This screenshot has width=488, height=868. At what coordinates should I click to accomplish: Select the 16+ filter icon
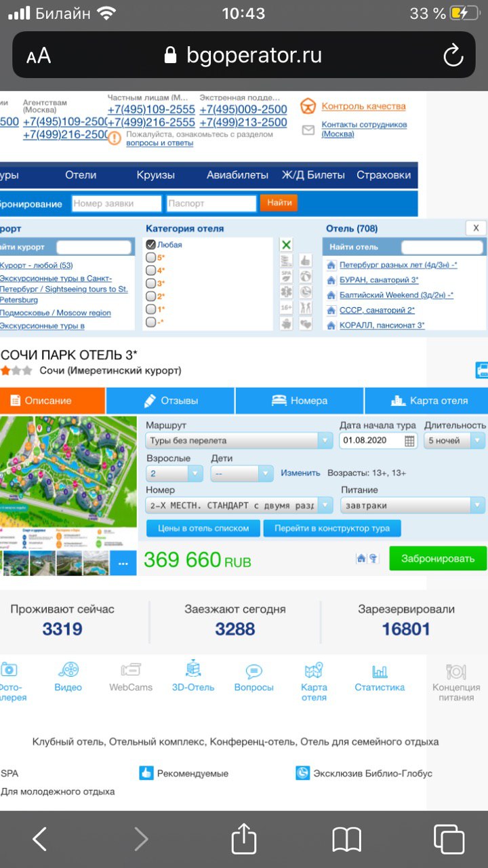click(287, 307)
